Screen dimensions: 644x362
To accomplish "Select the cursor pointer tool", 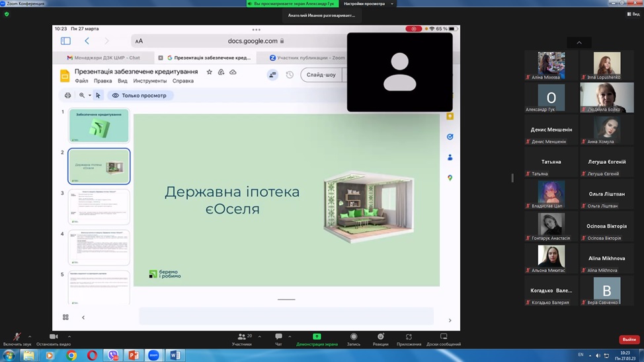I will click(x=98, y=95).
